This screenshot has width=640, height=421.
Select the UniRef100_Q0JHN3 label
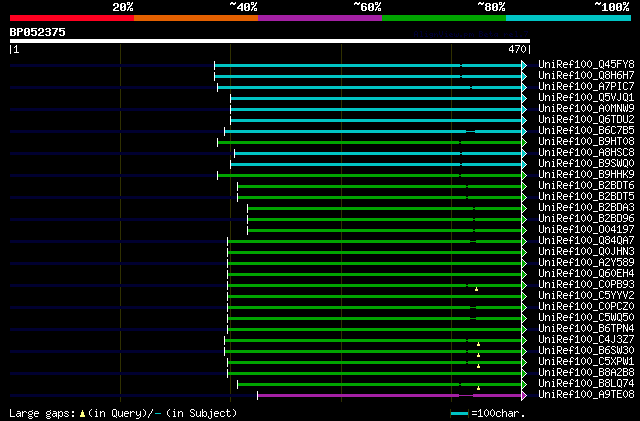point(586,252)
